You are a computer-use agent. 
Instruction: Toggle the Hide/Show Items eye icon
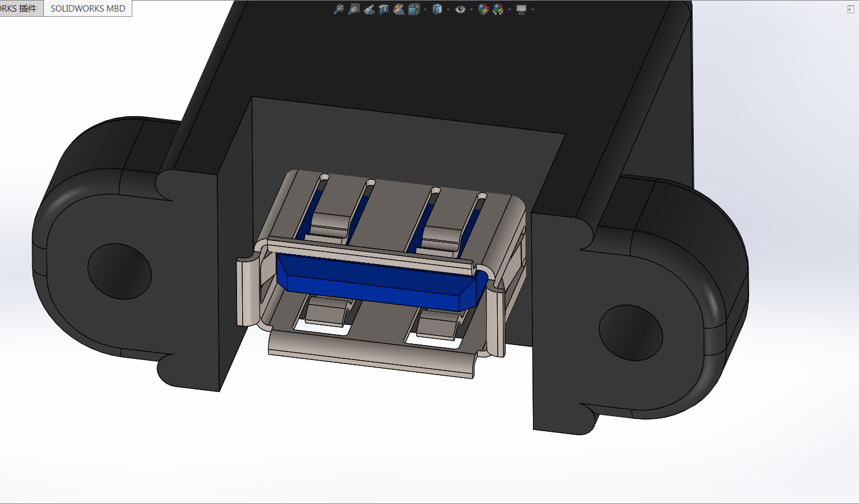pos(460,9)
